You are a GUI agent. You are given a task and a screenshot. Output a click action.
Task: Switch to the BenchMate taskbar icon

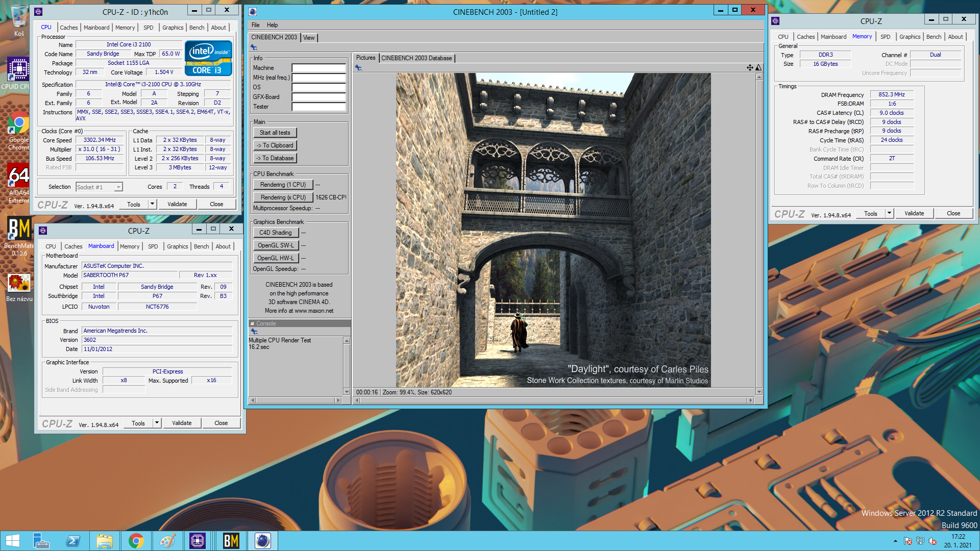231,541
